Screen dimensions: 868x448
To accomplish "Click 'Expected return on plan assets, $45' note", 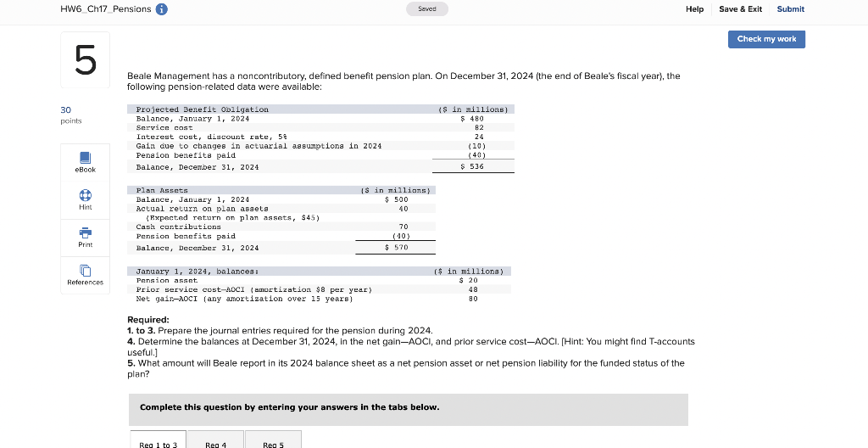I will click(233, 217).
